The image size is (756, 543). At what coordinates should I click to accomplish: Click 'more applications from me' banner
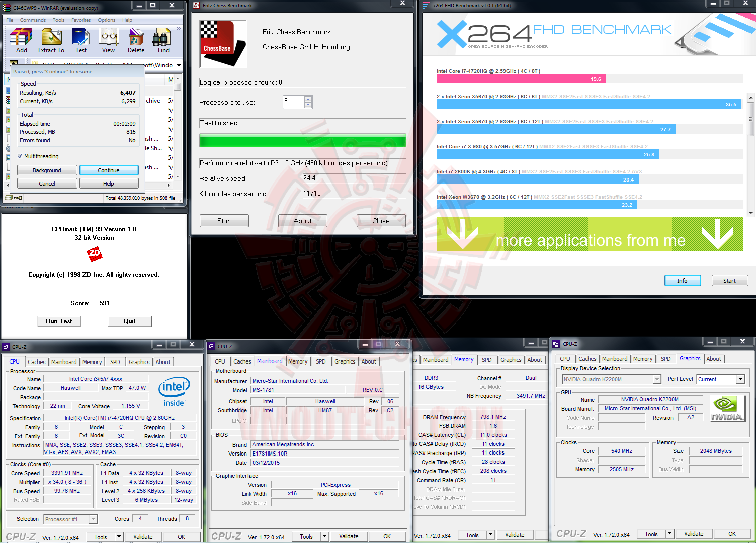(590, 234)
